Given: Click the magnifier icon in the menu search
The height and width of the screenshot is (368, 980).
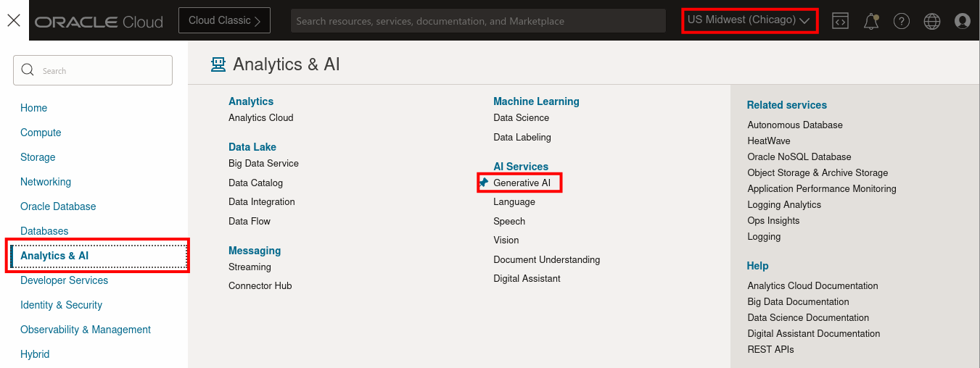Looking at the screenshot, I should (x=28, y=70).
